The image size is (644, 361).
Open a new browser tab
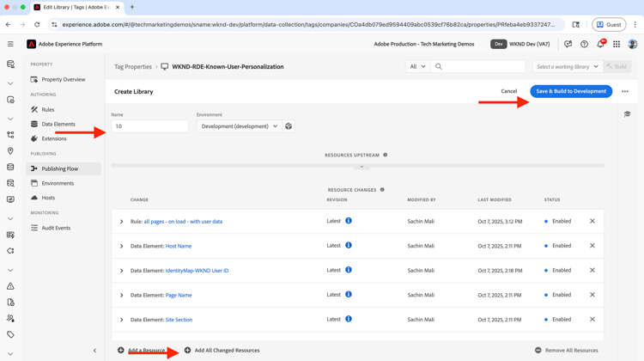pyautogui.click(x=132, y=7)
